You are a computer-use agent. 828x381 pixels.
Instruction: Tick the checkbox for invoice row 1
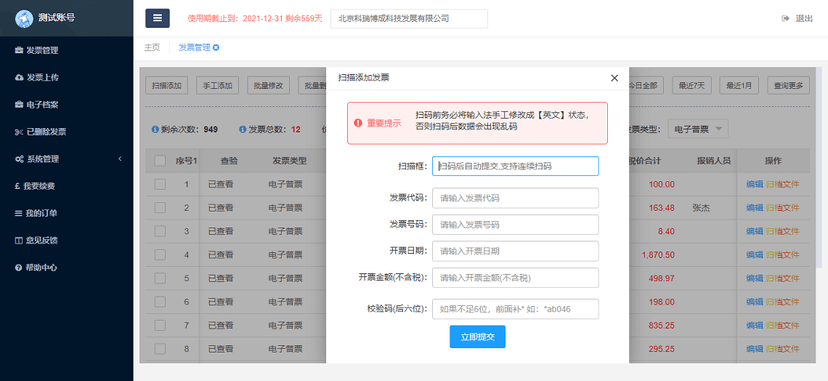(x=161, y=184)
